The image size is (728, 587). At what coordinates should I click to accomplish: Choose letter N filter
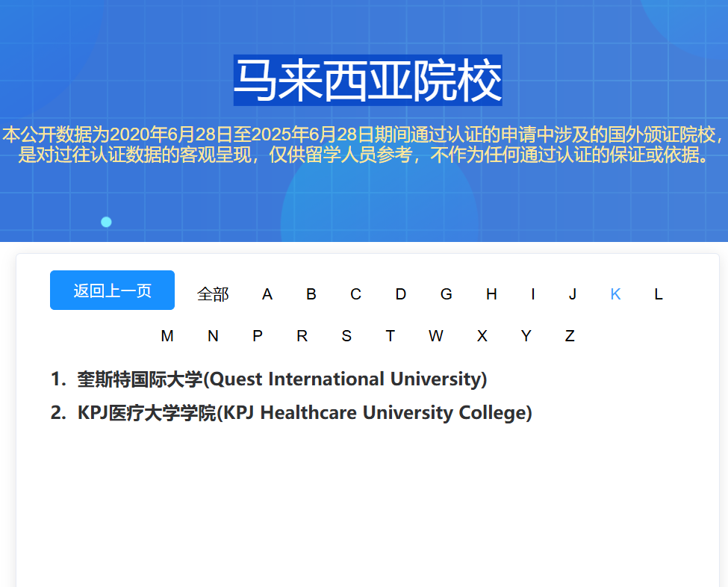213,336
